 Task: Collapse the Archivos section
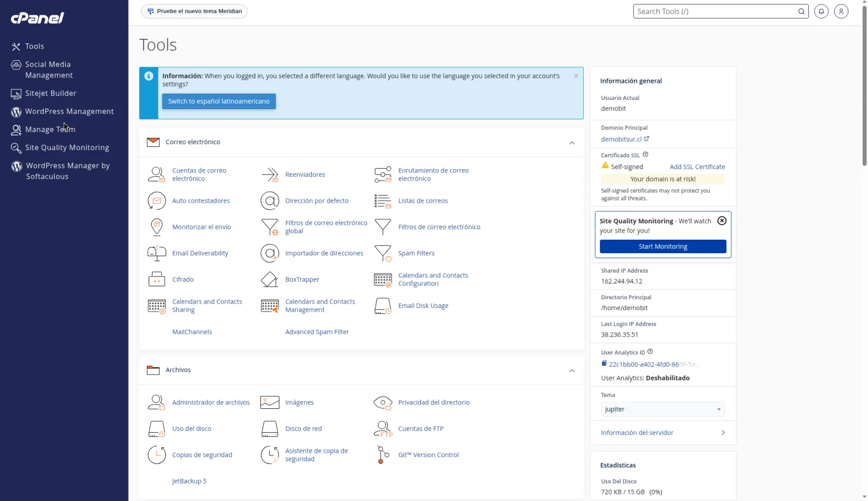pyautogui.click(x=572, y=370)
